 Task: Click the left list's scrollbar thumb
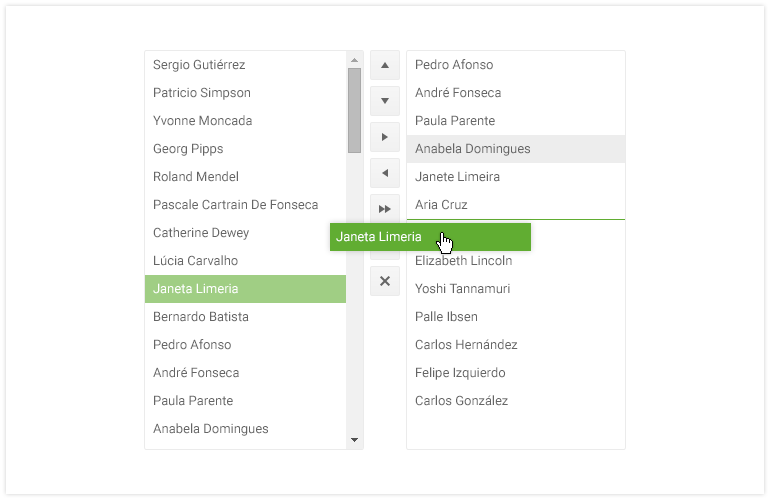point(354,110)
